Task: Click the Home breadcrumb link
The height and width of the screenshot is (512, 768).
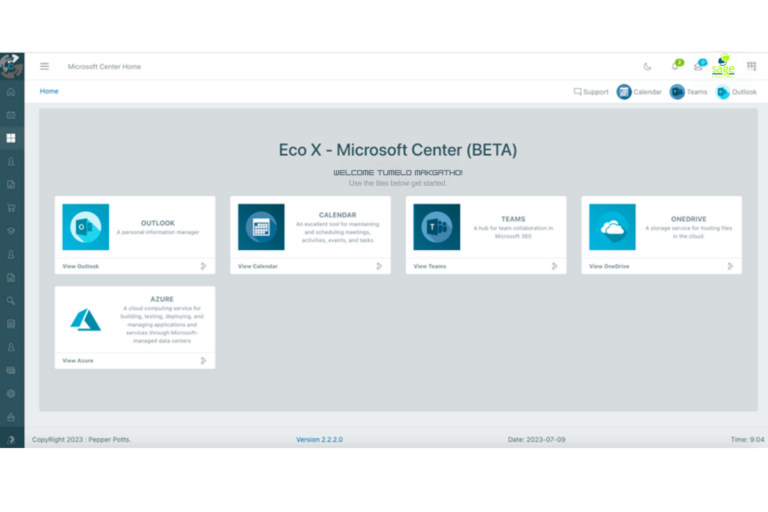Action: 49,91
